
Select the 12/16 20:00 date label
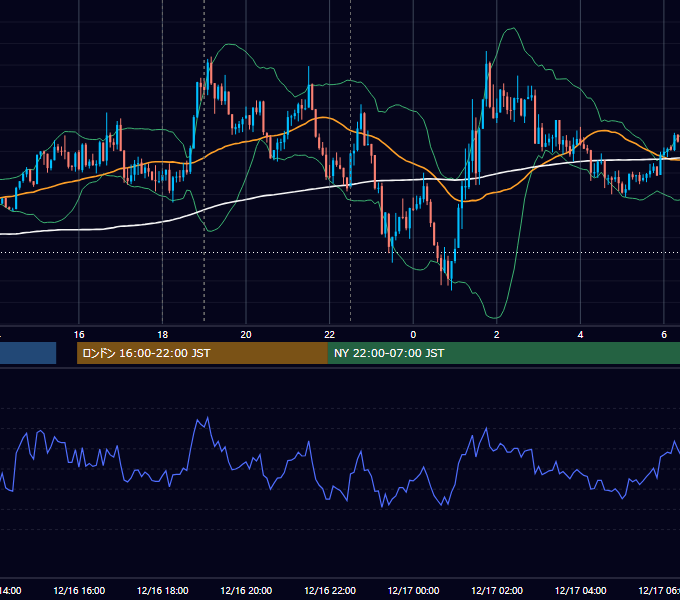246,591
